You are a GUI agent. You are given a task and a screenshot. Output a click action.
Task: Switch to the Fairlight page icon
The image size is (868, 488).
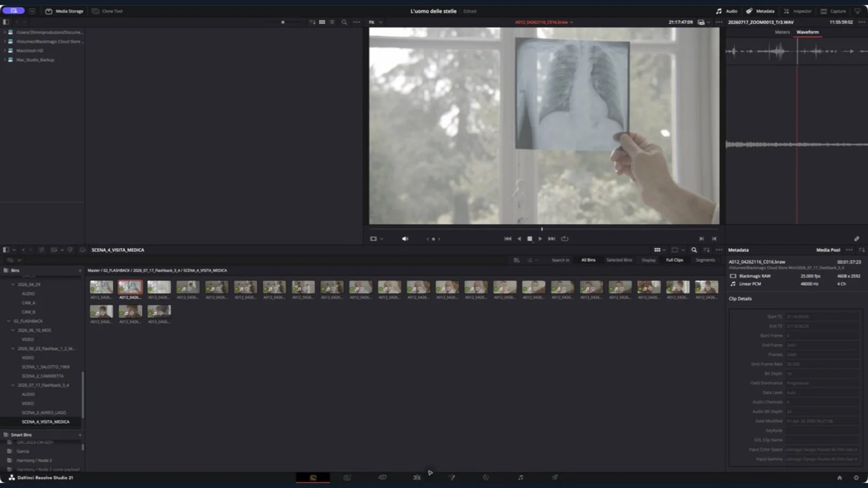coord(520,478)
